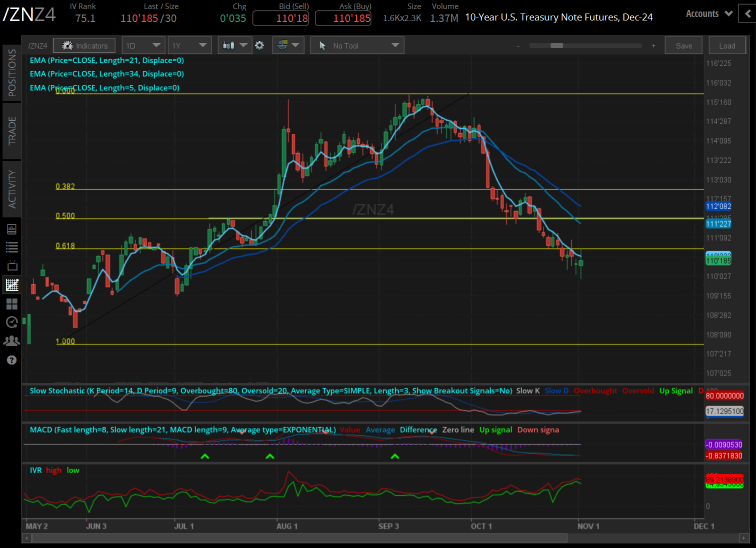
Task: Expand the 1Y range dropdown
Action: (x=189, y=45)
